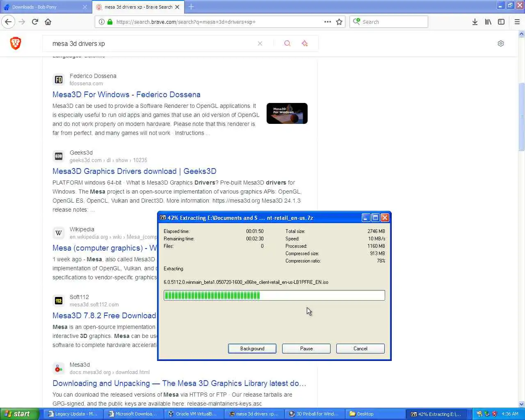This screenshot has width=525, height=420.
Task: Switch to 3D Pinball for Windows taskbar item
Action: click(x=314, y=414)
